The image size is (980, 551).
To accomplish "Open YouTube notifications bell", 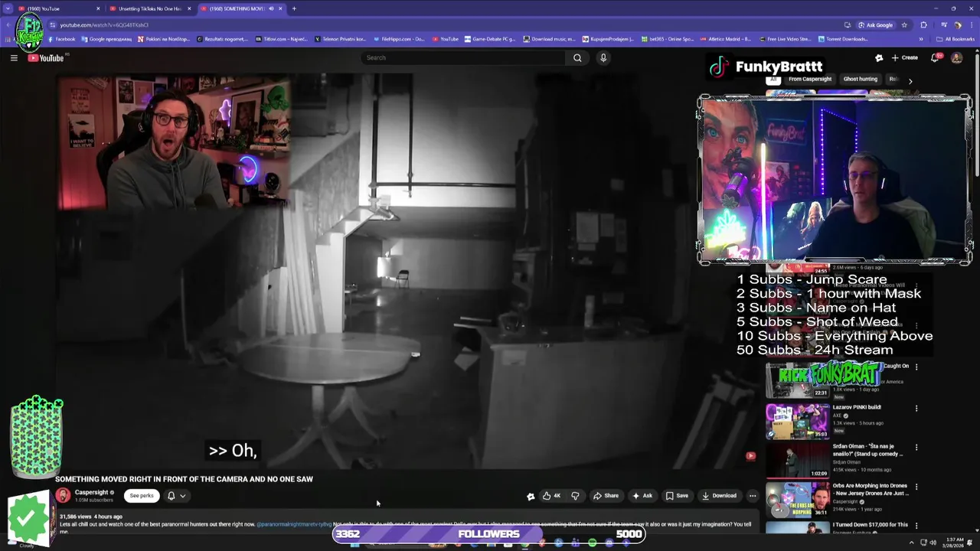I will tap(936, 57).
